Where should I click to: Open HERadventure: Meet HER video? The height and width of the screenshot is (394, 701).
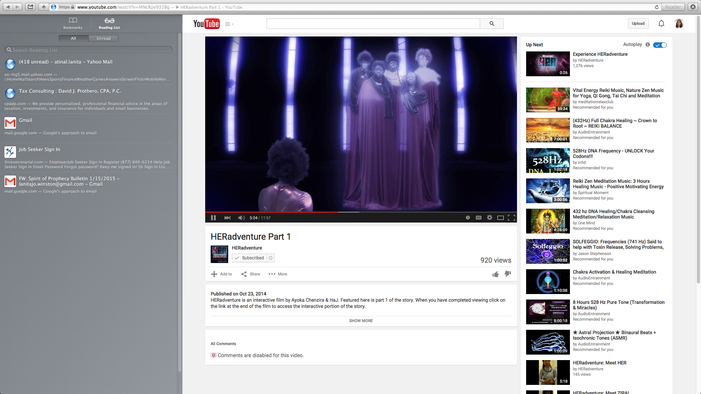point(600,363)
